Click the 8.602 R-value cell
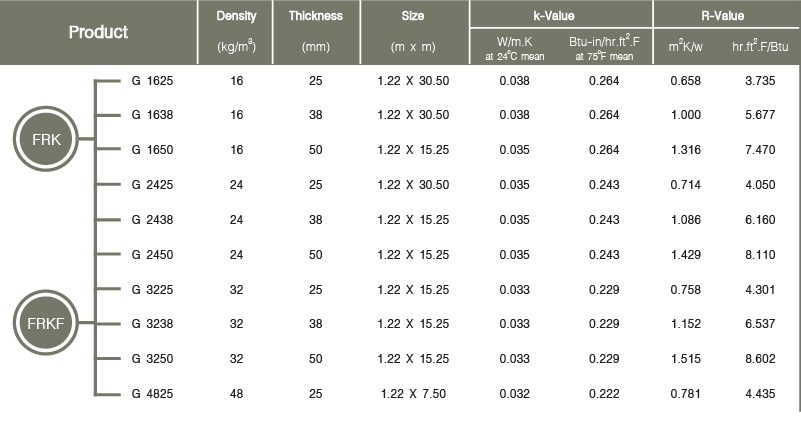Image resolution: width=801 pixels, height=421 pixels. click(762, 360)
